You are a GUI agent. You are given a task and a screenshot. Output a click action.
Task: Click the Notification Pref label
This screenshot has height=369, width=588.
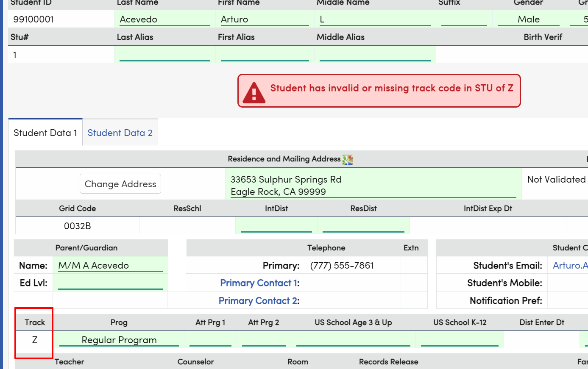point(506,300)
